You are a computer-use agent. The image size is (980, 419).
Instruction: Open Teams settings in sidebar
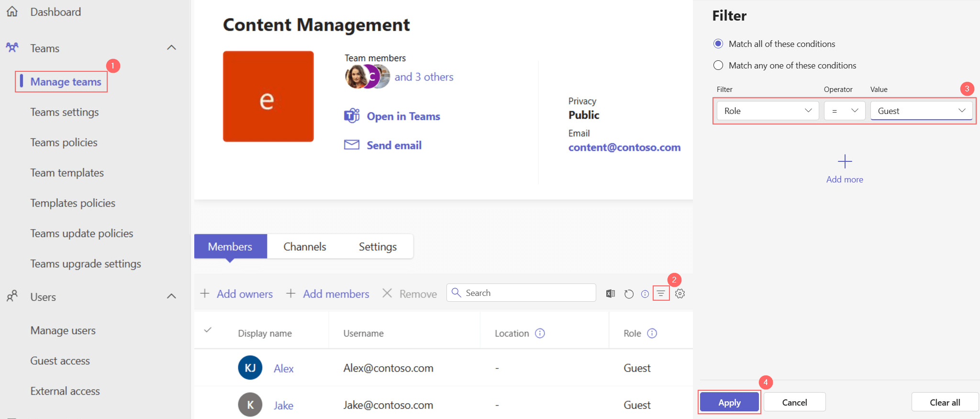(65, 112)
